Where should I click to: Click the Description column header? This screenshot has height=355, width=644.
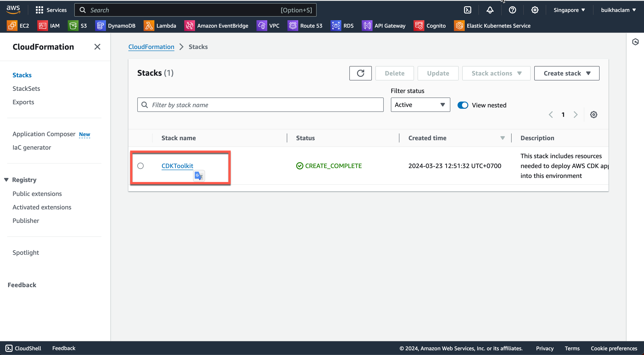(537, 138)
